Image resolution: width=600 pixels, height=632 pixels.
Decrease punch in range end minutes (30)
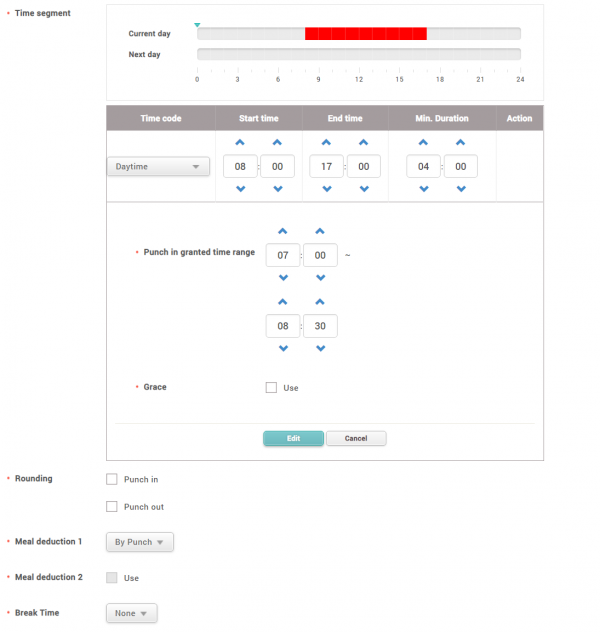[320, 348]
